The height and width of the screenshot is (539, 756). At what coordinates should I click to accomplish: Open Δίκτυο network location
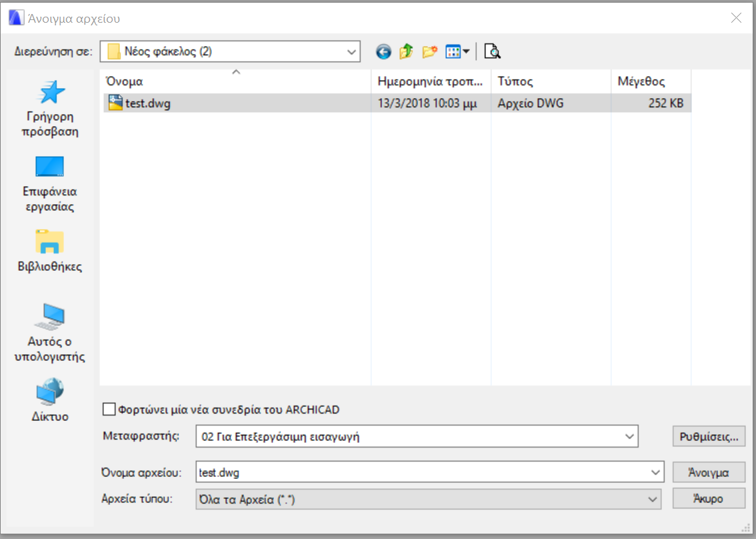[x=49, y=400]
